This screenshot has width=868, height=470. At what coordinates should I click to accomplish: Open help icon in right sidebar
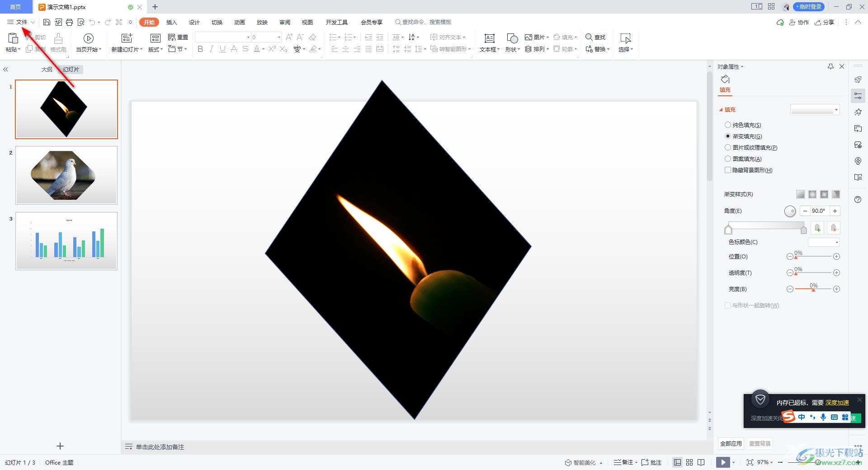tap(858, 200)
